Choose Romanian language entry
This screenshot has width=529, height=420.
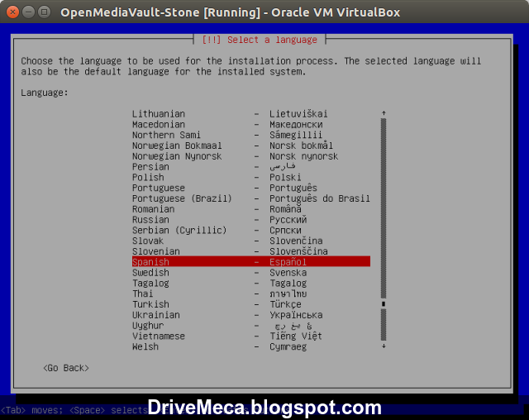click(x=251, y=209)
